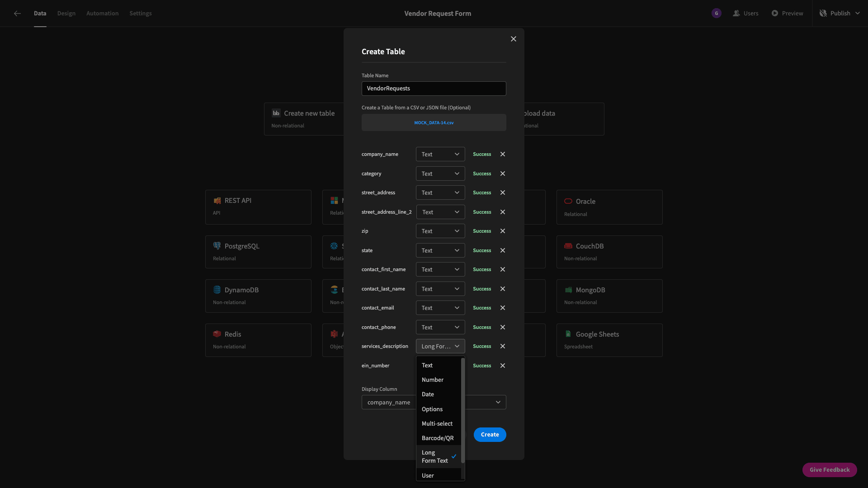Switch to the Settings tab
Screen dimensions: 868x488
pos(141,14)
